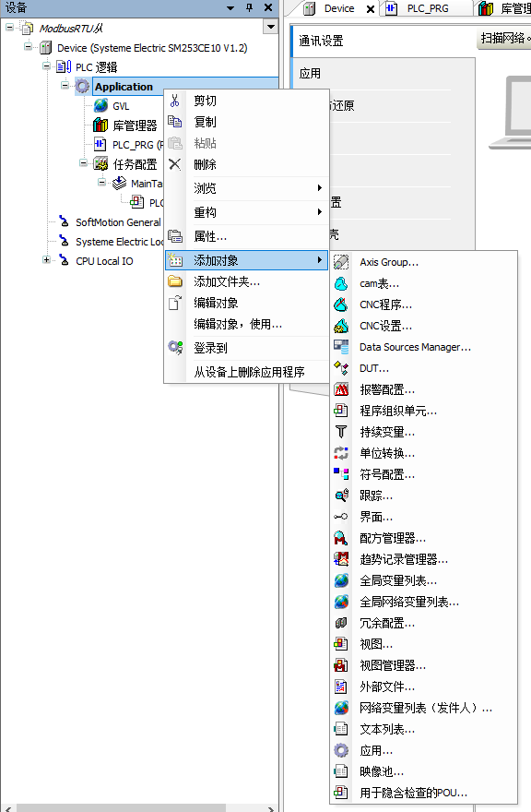Open the 设备 panel title dropdown arrow
Screen dimensions: 531x812
coord(230,7)
